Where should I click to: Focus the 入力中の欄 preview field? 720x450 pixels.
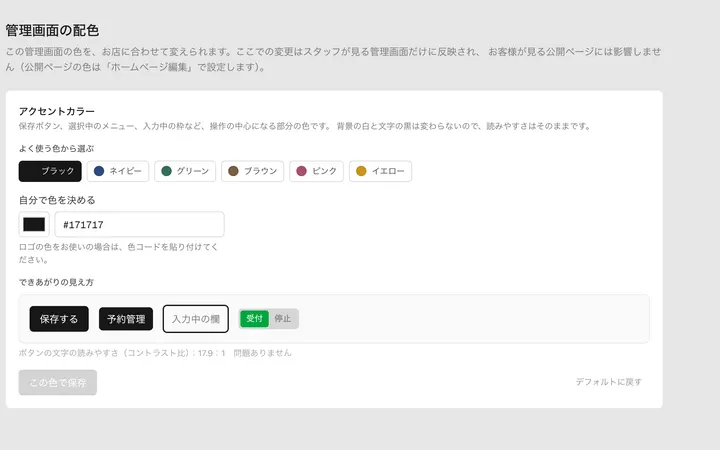(x=196, y=319)
